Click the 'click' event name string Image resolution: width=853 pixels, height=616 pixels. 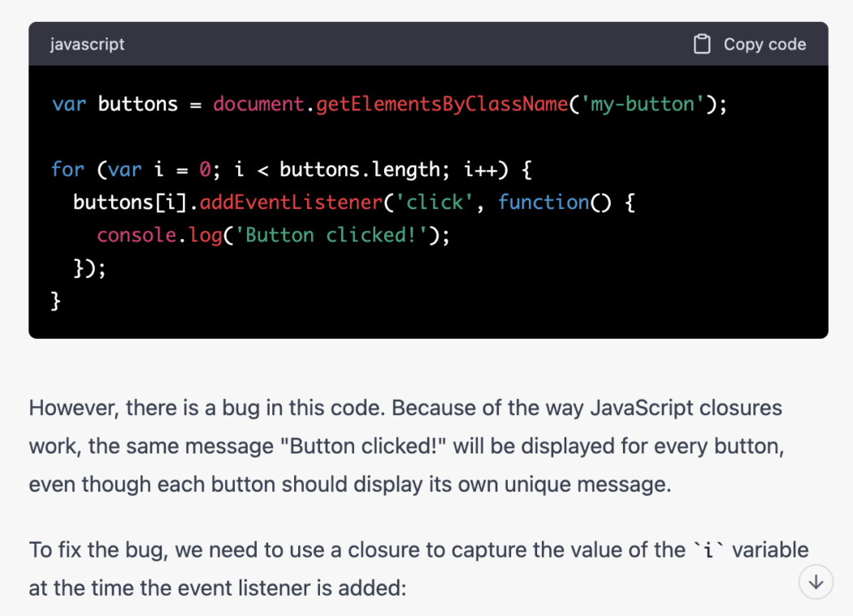[x=436, y=202]
